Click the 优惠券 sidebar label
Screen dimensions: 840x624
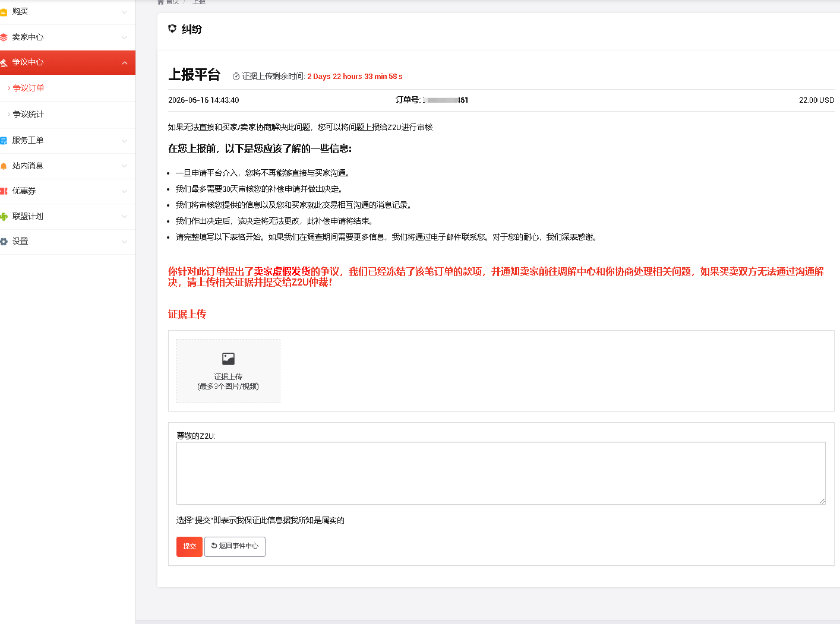24,191
